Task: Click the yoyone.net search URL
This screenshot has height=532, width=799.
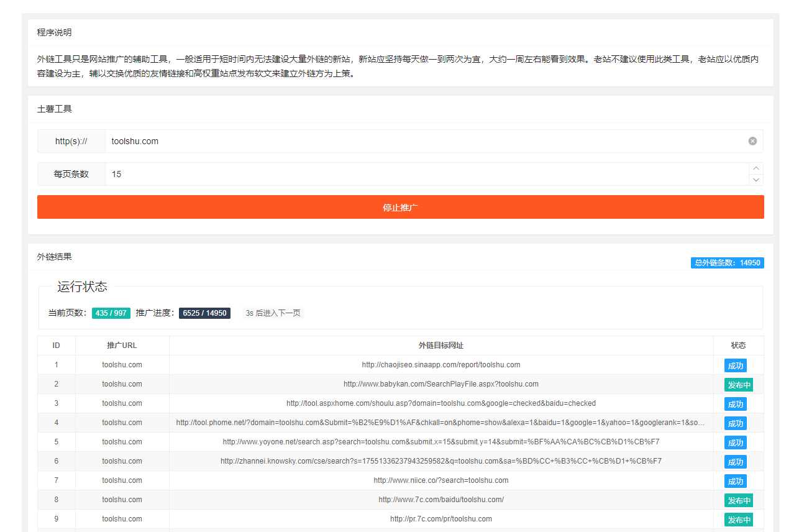Action: (x=441, y=442)
